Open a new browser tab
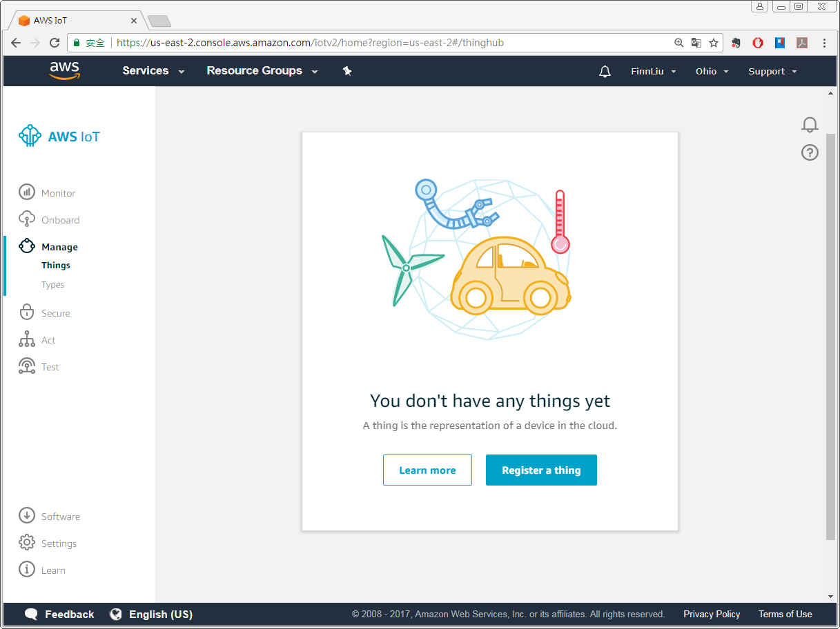 pos(159,21)
